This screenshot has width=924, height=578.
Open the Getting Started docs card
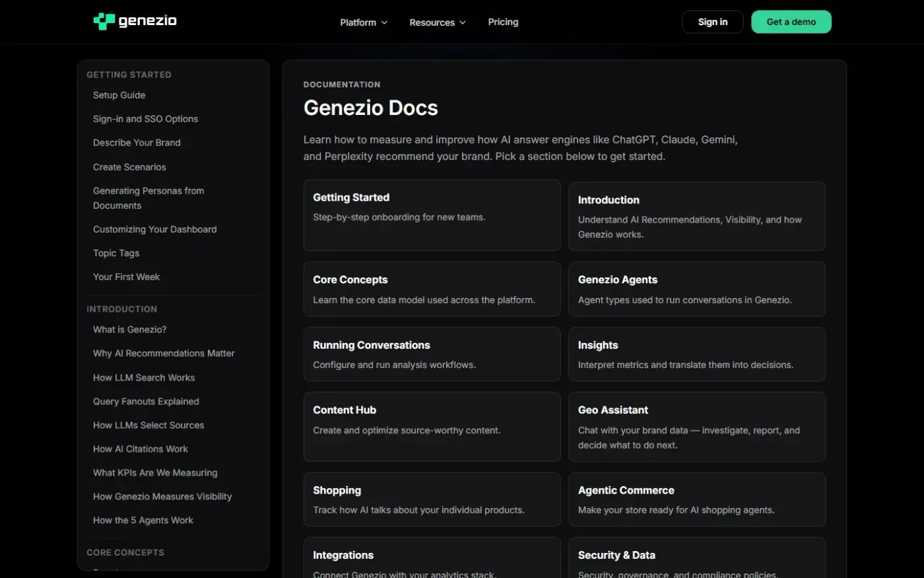[x=432, y=215]
